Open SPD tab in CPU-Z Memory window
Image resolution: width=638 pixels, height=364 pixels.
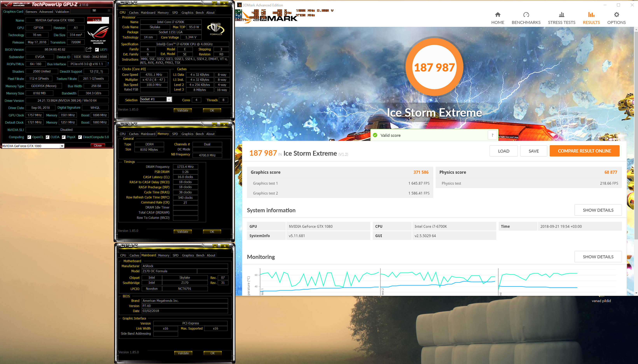175,134
